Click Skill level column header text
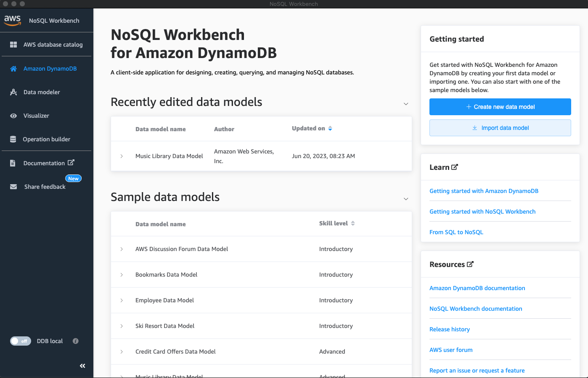 click(334, 223)
